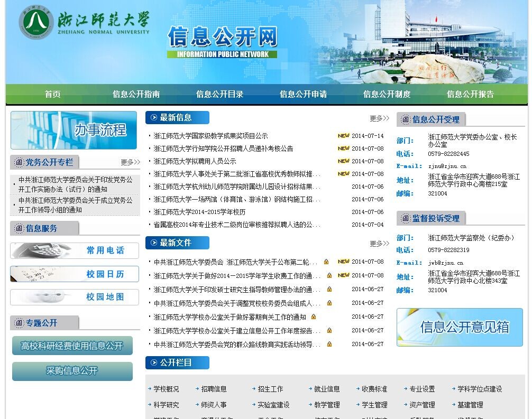The image size is (532, 419).
Task: Click the 公开栏目 section header icon
Action: [x=153, y=363]
